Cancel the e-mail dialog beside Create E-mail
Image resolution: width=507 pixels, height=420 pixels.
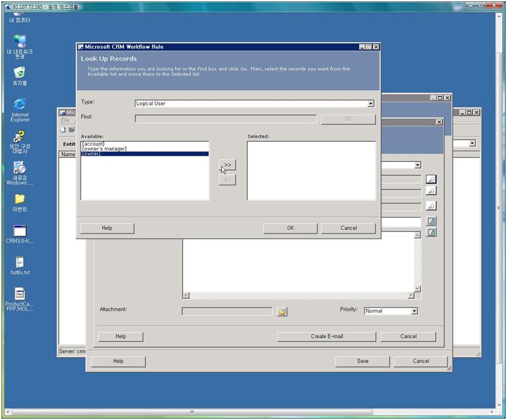pyautogui.click(x=408, y=336)
